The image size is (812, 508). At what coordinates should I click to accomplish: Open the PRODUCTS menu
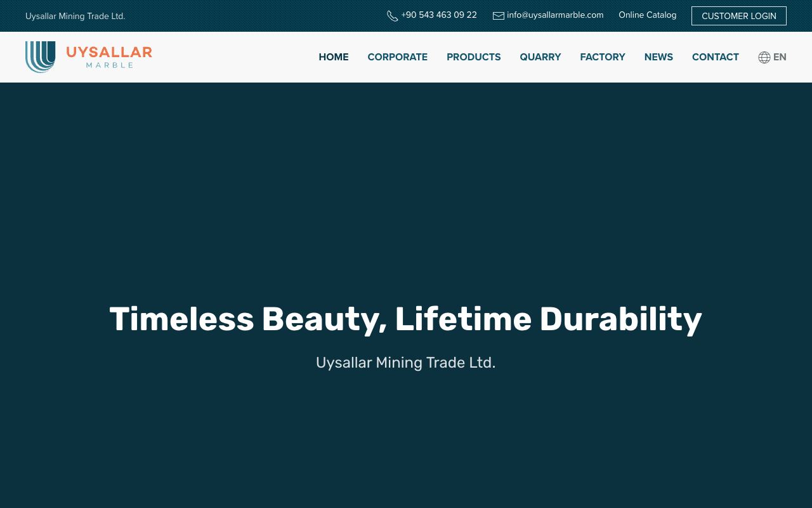point(474,57)
